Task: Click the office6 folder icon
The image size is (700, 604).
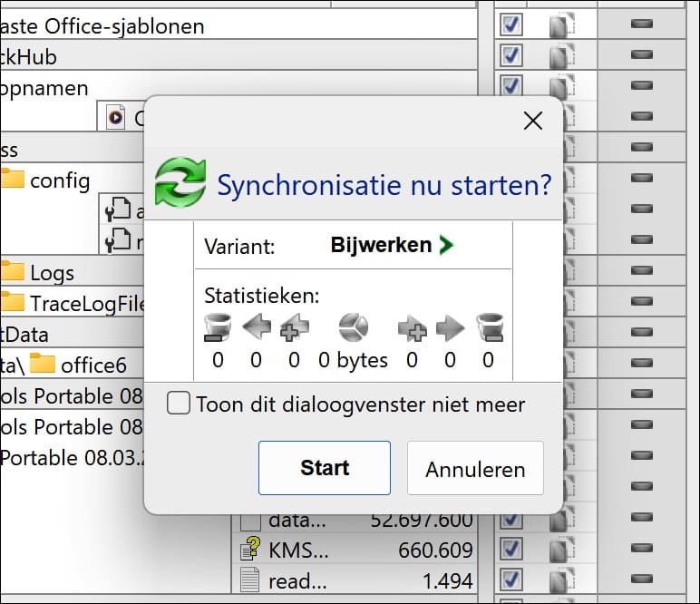Action: pyautogui.click(x=43, y=363)
